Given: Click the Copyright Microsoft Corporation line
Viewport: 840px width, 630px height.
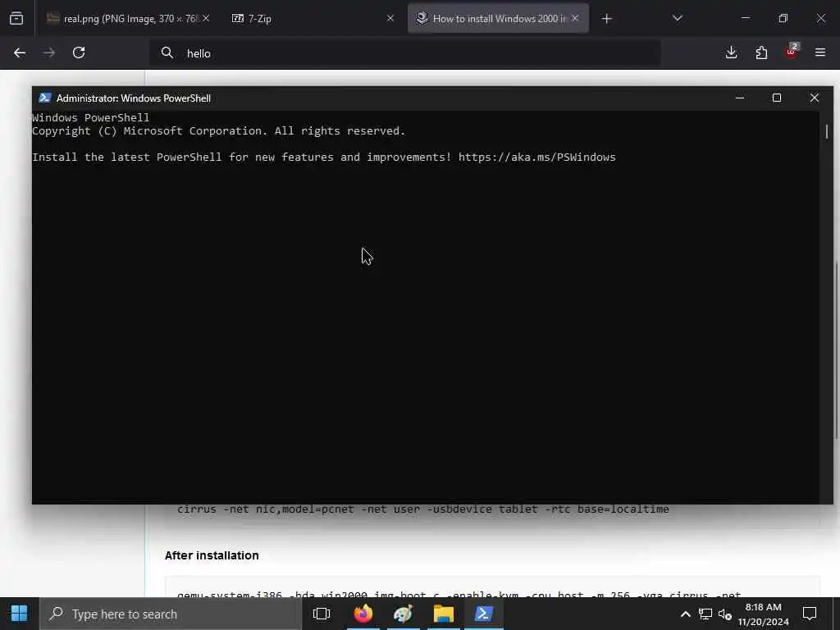Looking at the screenshot, I should [x=218, y=130].
